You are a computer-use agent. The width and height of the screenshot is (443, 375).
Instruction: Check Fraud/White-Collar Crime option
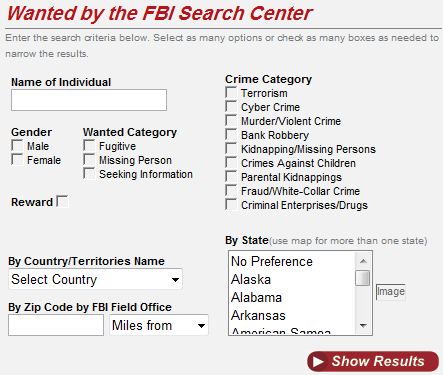coord(231,191)
